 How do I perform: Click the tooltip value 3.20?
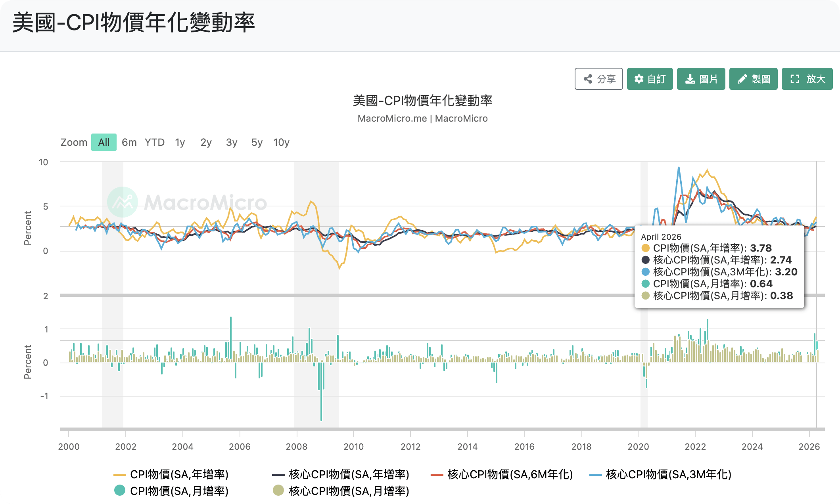[x=786, y=272]
